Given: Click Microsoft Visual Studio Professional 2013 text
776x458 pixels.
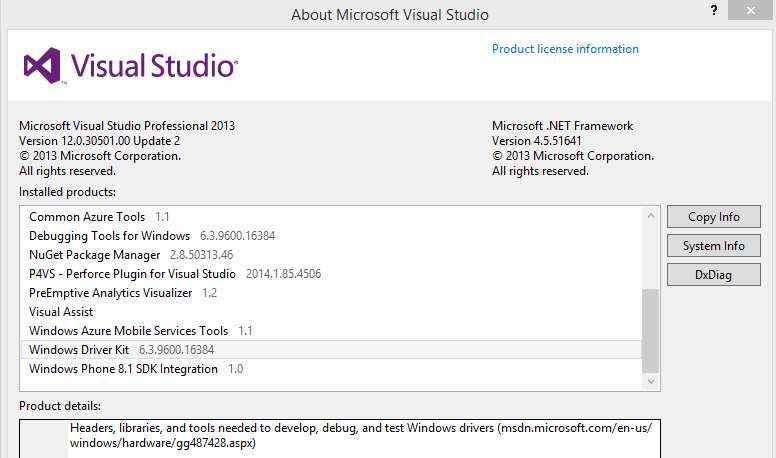Looking at the screenshot, I should point(127,126).
